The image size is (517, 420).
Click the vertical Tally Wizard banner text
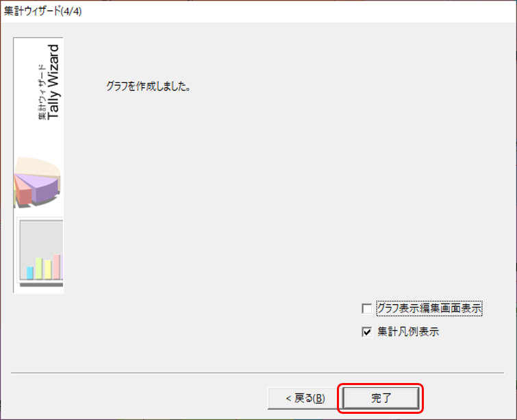click(53, 82)
